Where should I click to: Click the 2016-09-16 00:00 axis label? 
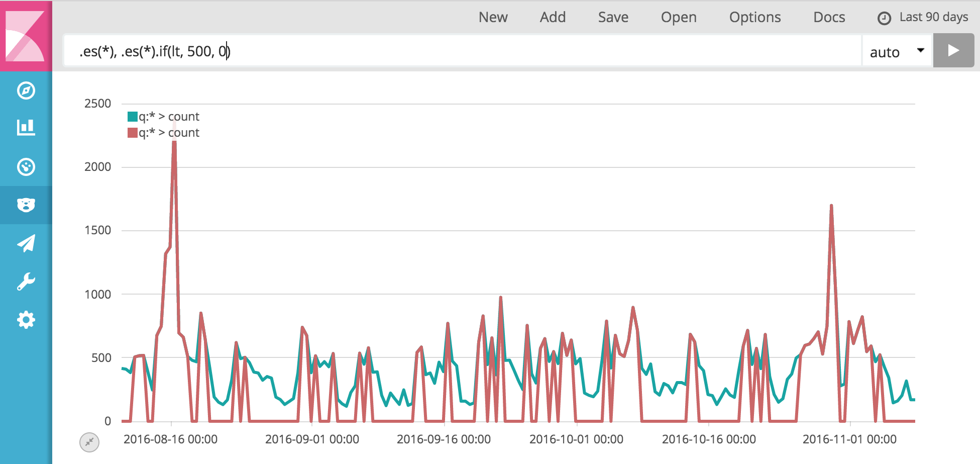444,439
